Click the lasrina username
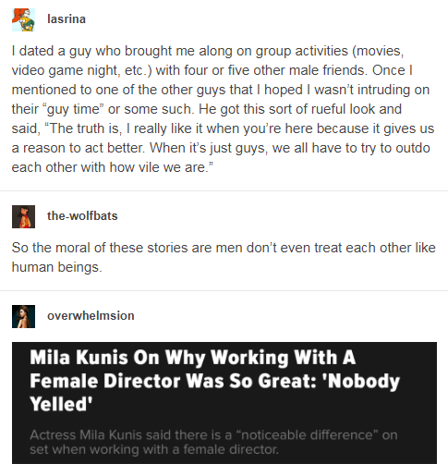Viewport: 448px width, 476px height. coord(67,19)
